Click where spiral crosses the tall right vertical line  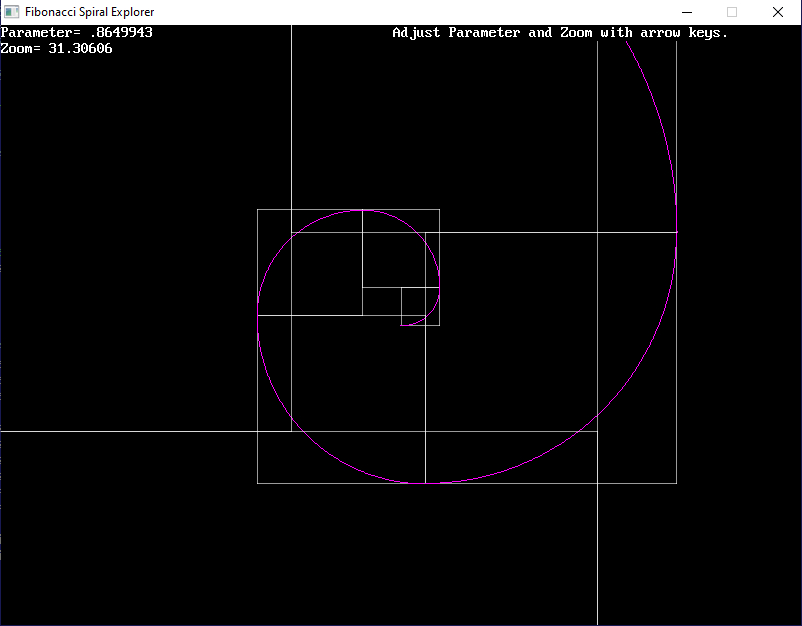point(597,415)
